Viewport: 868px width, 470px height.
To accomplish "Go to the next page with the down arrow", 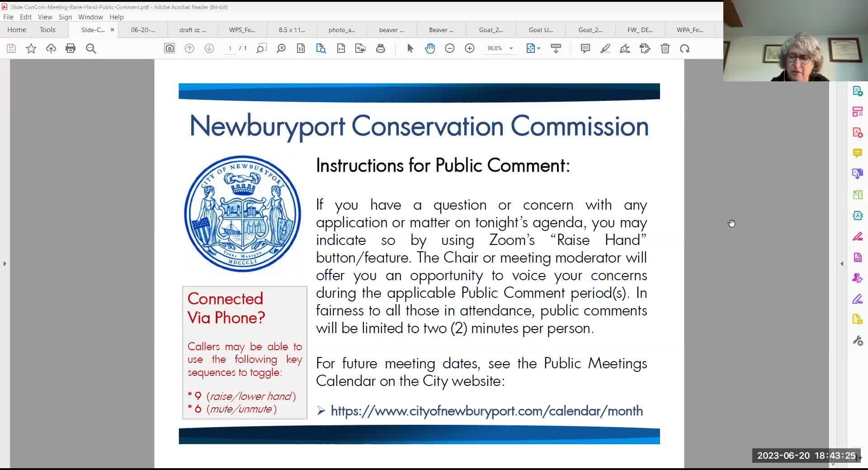I will coord(209,48).
